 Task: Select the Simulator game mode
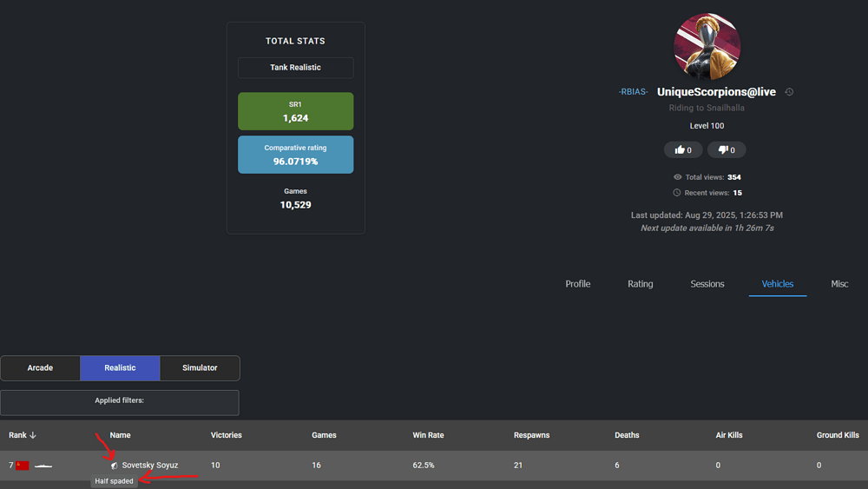[200, 368]
